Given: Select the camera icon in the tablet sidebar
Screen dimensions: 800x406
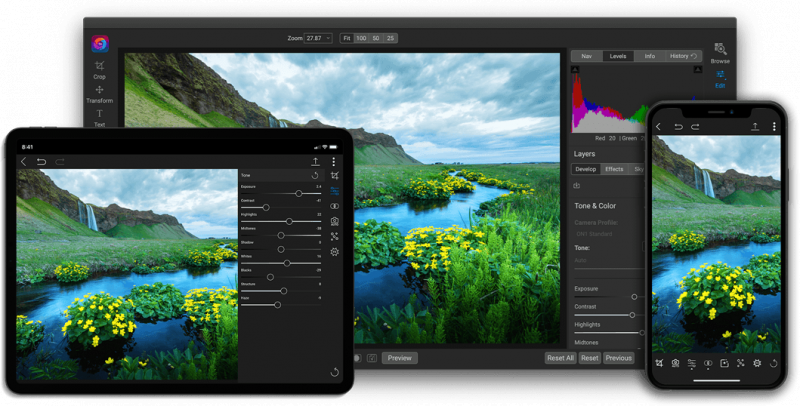Looking at the screenshot, I should point(335,221).
